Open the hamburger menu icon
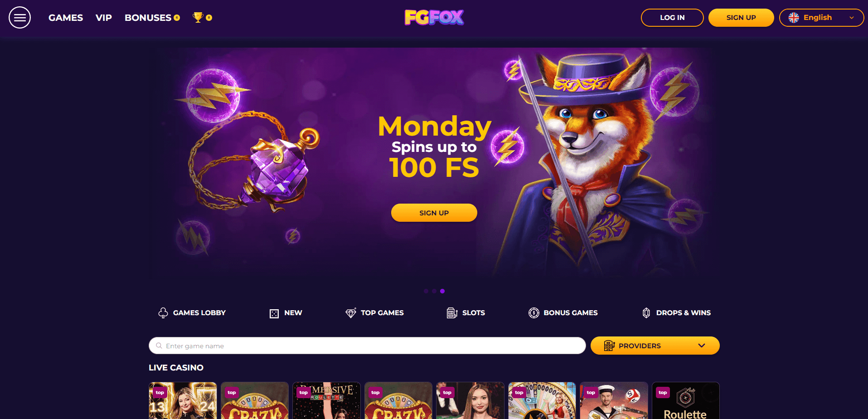 [x=19, y=18]
